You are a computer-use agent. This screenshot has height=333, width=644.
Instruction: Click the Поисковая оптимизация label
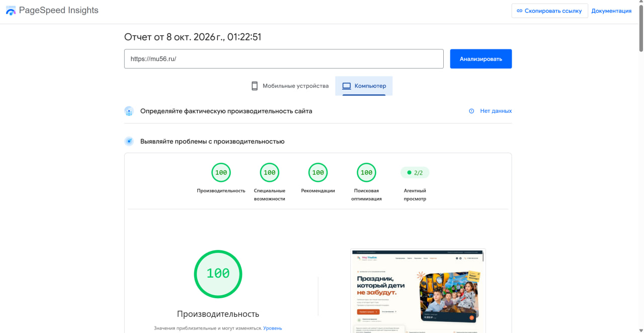tap(366, 194)
